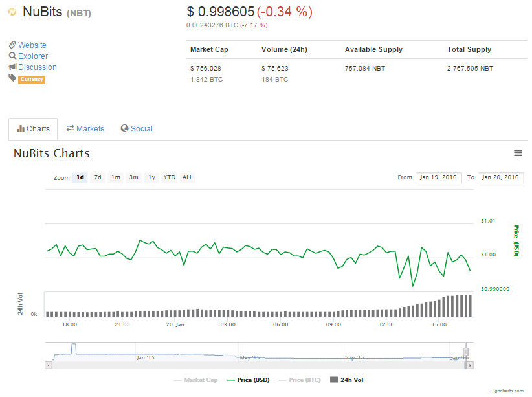Open the chart hamburger export menu
The image size is (532, 397).
[x=518, y=153]
